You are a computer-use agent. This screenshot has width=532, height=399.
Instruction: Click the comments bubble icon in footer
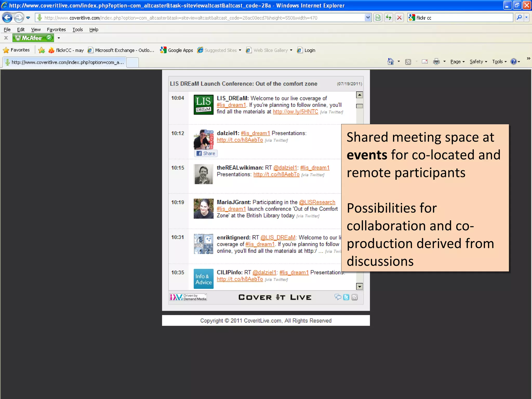tap(338, 297)
